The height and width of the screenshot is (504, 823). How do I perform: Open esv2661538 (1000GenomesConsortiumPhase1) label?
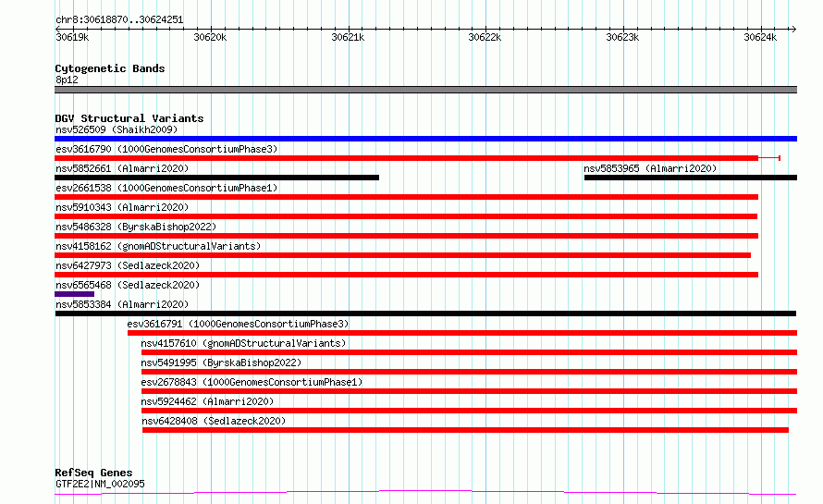click(x=166, y=188)
